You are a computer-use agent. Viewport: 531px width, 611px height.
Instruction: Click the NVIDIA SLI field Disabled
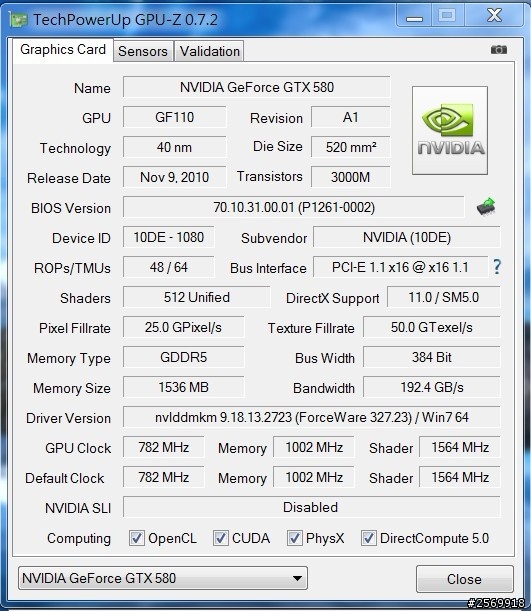click(312, 507)
